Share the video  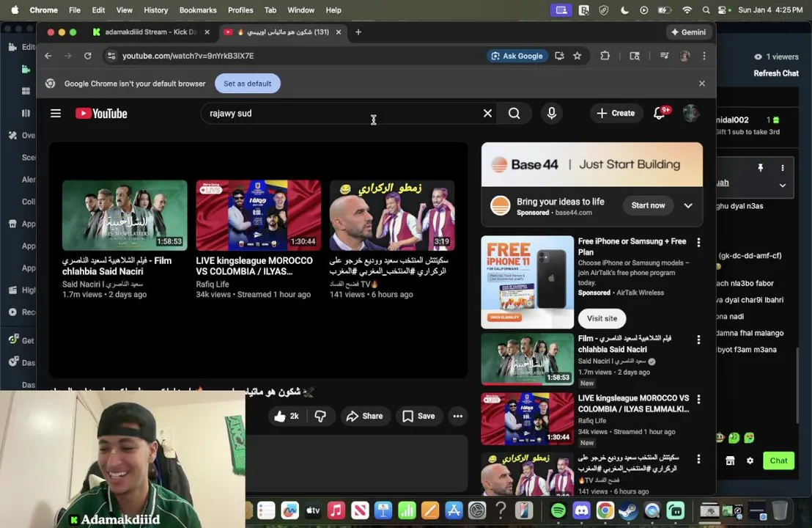tap(364, 416)
